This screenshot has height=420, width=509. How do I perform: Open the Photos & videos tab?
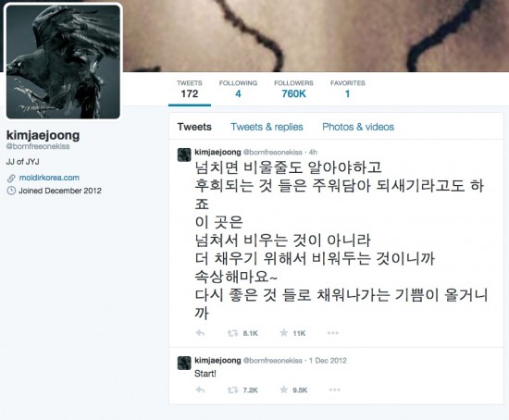358,127
